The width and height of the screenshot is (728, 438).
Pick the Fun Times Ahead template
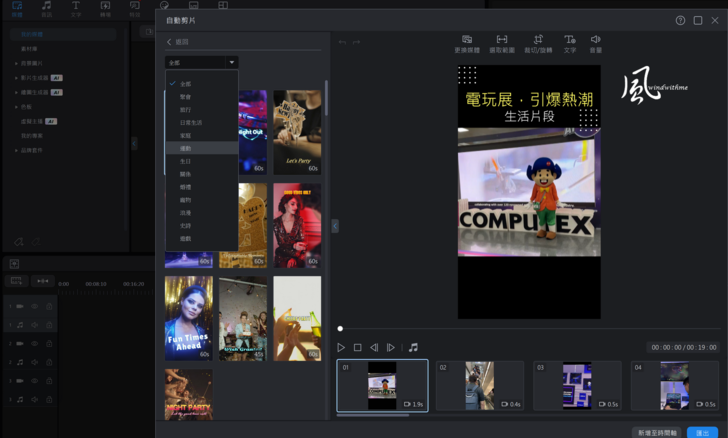188,318
